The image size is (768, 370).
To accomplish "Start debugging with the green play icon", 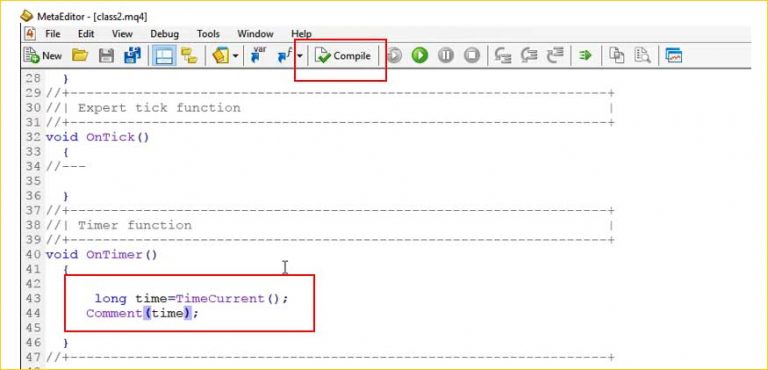I will (420, 55).
